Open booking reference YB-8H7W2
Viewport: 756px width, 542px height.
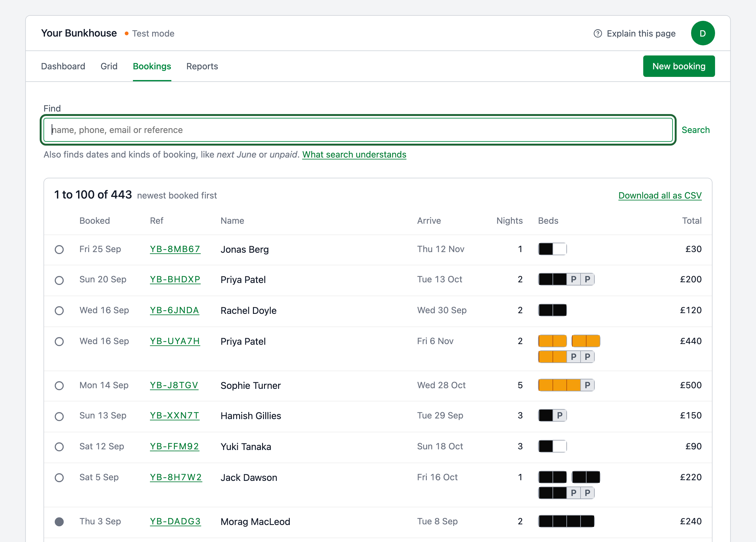click(x=176, y=477)
